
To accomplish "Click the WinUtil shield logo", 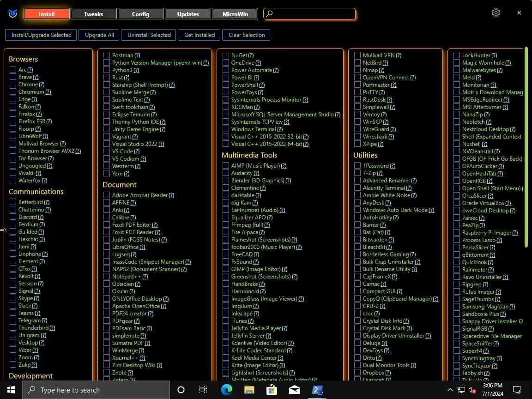I will pyautogui.click(x=13, y=13).
